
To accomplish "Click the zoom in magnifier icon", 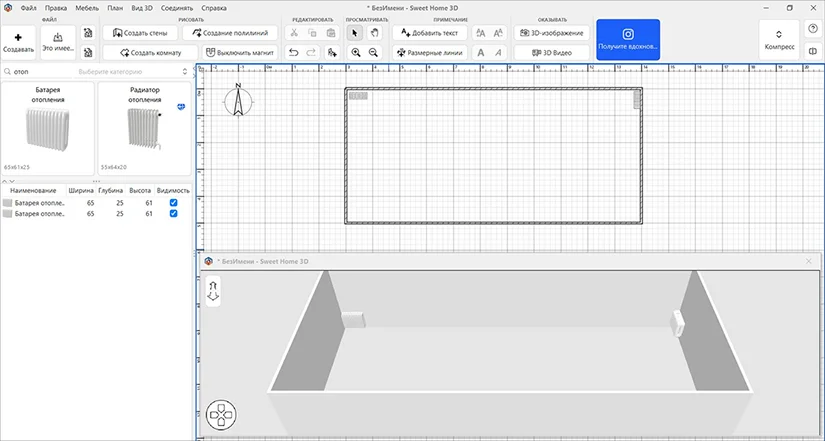I will (x=356, y=52).
